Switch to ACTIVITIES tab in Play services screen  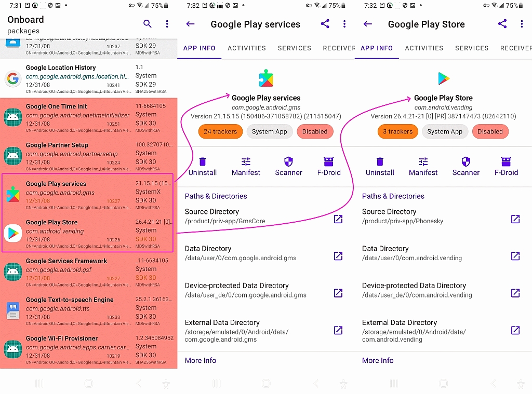click(247, 48)
